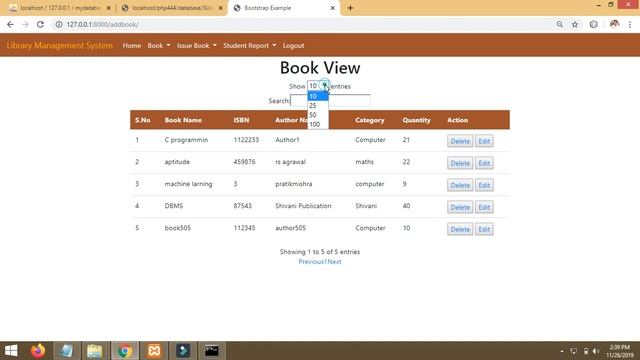Click the 'pratikmishra' author cell
This screenshot has width=640, height=360.
[x=293, y=184]
